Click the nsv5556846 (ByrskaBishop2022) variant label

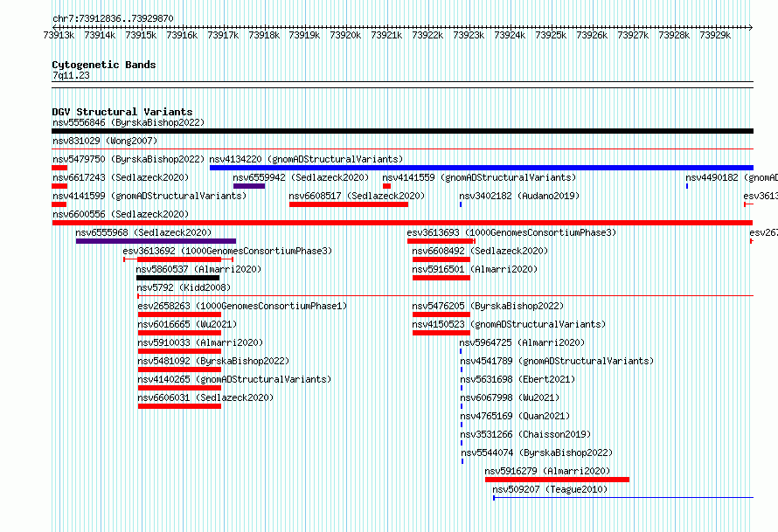pos(129,122)
